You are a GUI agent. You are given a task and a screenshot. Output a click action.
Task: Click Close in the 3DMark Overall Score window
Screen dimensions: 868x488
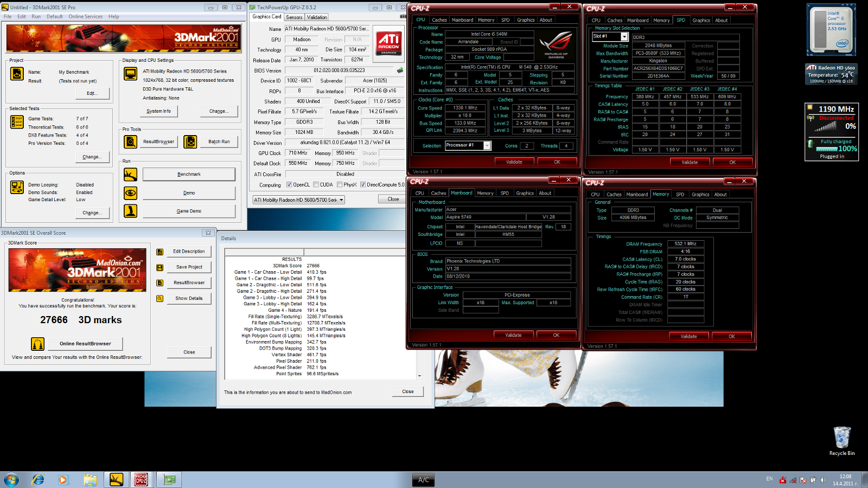189,352
